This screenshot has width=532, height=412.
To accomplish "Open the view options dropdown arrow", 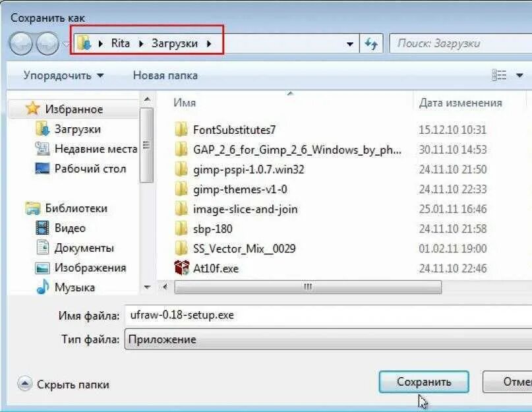I will 519,75.
